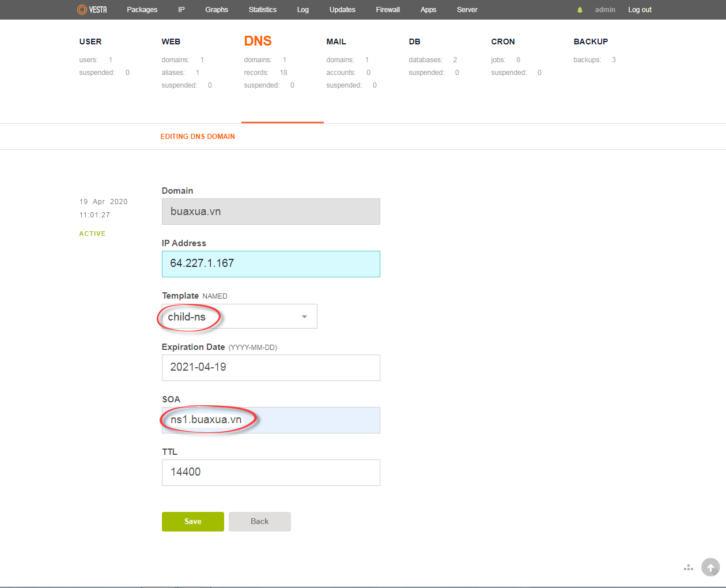The image size is (726, 588).
Task: Switch to the DB section tab
Action: point(415,42)
